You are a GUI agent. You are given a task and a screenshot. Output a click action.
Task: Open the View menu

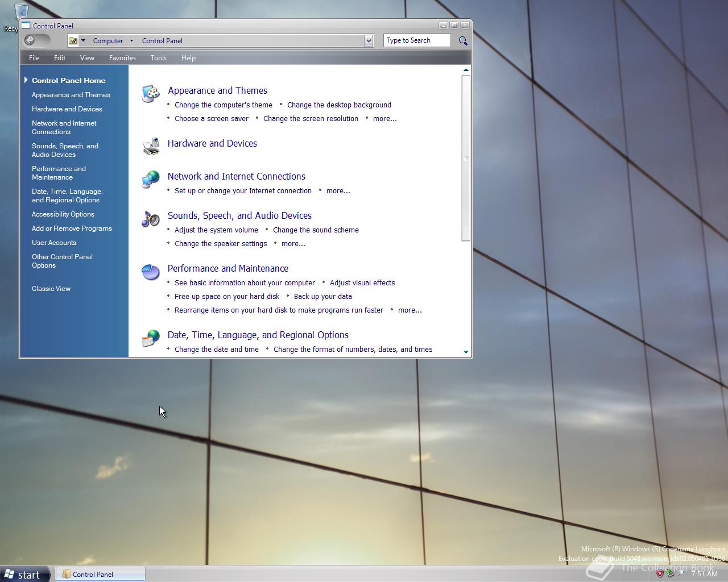tap(87, 58)
